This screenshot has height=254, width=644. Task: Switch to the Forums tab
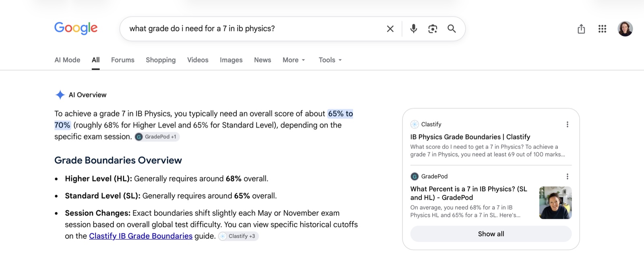123,60
